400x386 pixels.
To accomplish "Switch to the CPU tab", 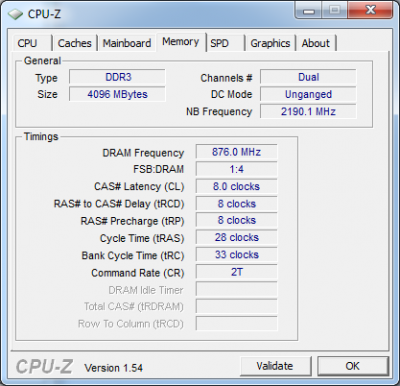I will [32, 43].
